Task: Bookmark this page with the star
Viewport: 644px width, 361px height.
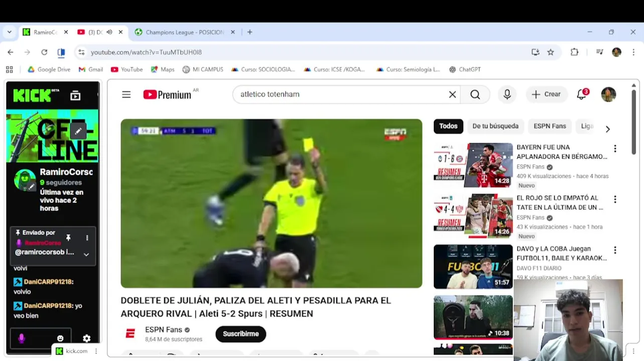Action: 551,52
